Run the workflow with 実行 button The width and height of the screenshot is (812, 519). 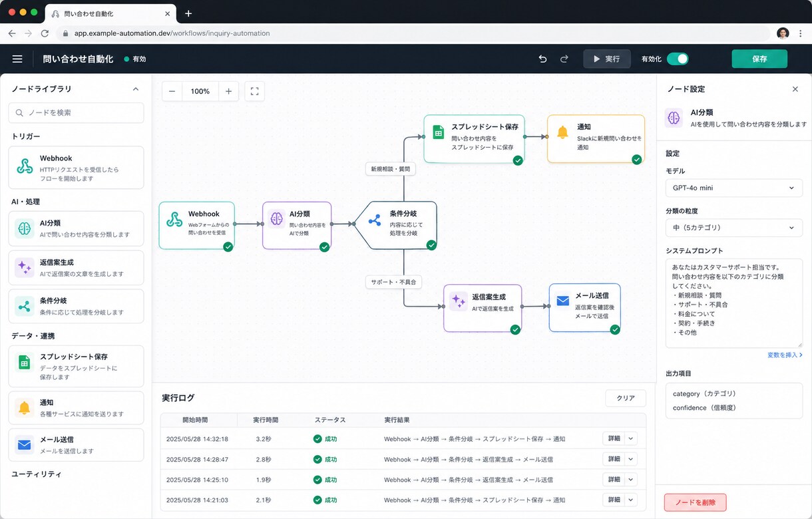(x=607, y=59)
